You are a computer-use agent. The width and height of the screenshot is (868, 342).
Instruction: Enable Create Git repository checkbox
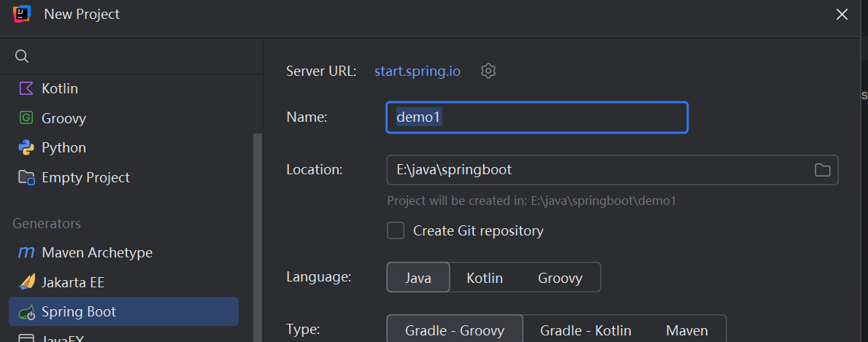[396, 230]
